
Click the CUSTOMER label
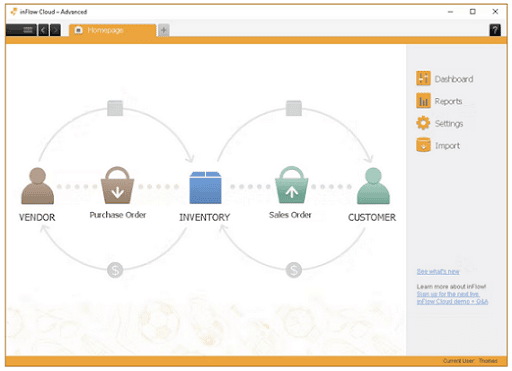(x=372, y=217)
